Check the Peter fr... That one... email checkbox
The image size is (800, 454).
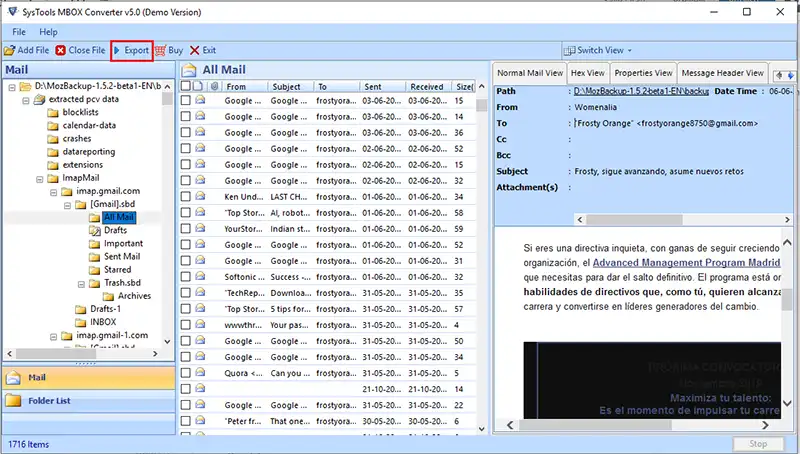pos(186,421)
